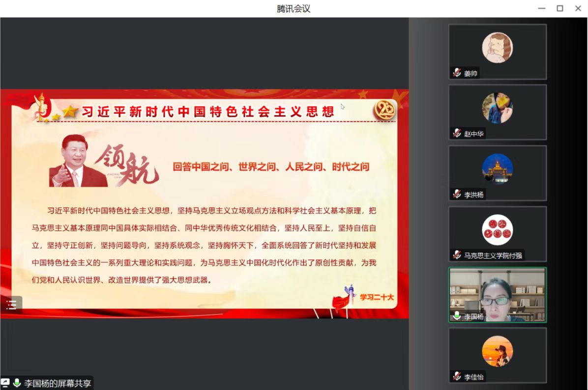Click the muted mic icon for 李佳怡
588x390 pixels.
point(457,377)
